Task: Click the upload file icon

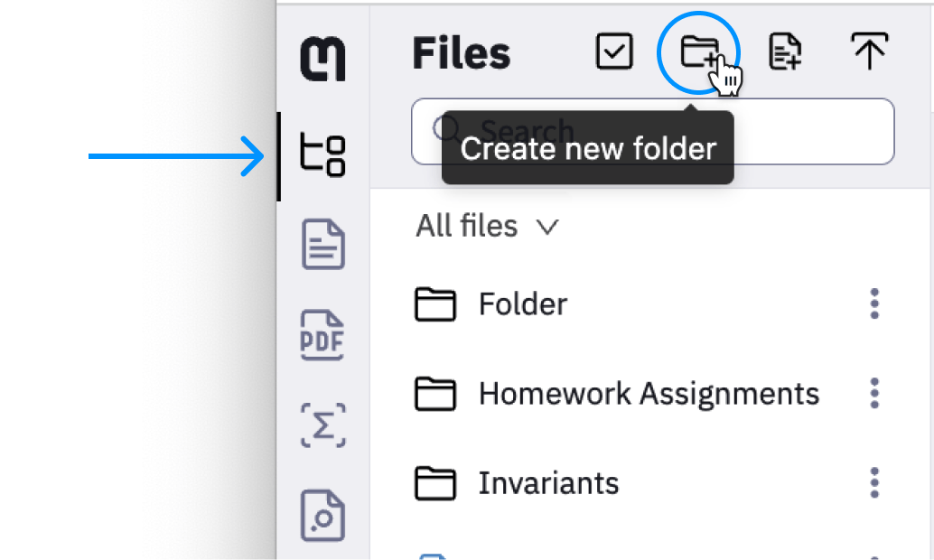Action: pyautogui.click(x=869, y=51)
